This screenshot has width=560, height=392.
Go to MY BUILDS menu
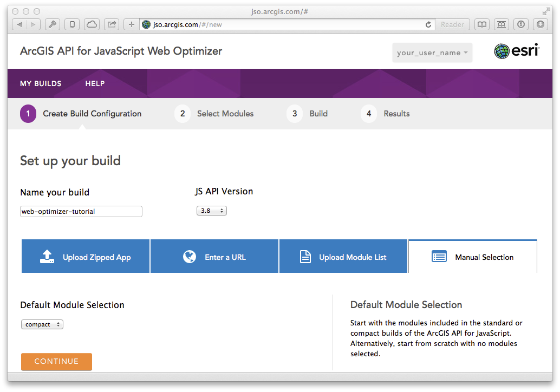coord(41,83)
